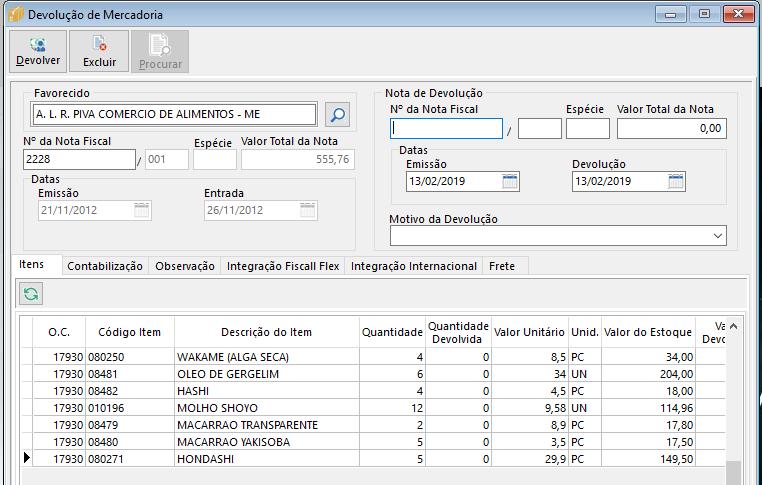The height and width of the screenshot is (485, 762).
Task: Click the series field showing 001
Action: point(167,159)
